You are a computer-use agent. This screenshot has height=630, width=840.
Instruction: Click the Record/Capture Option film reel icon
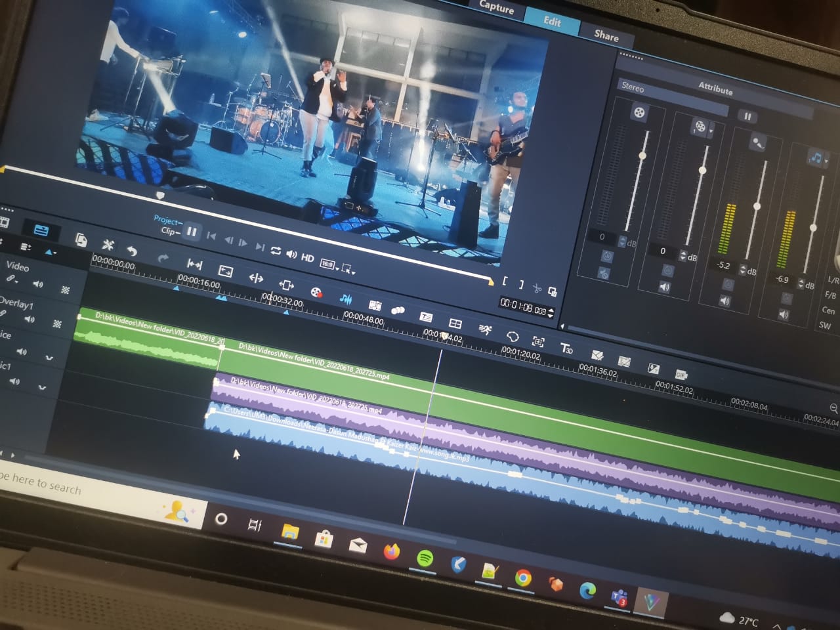(316, 293)
